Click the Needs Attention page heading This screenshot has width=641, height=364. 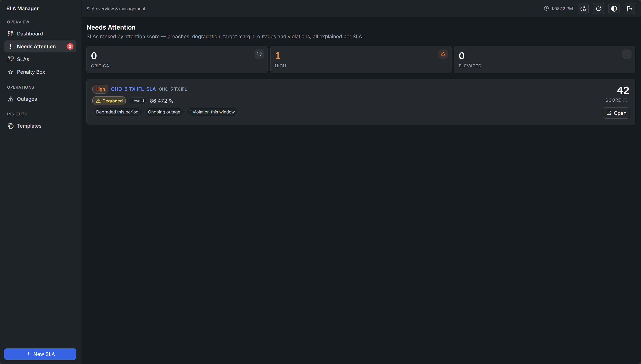tap(111, 27)
